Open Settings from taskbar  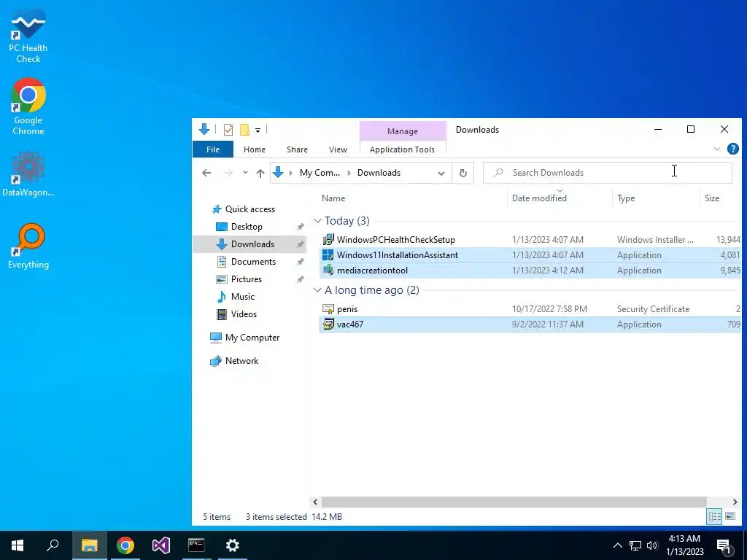pyautogui.click(x=233, y=545)
